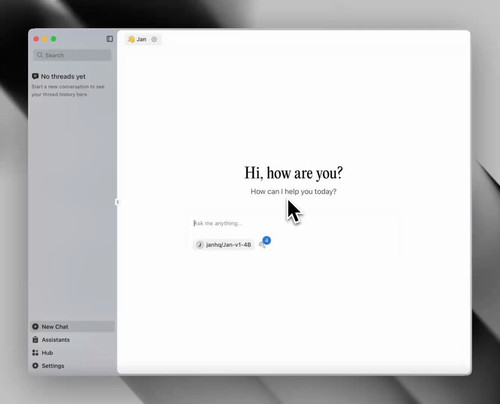Open Settings in the sidebar
The height and width of the screenshot is (404, 500).
(x=73, y=366)
